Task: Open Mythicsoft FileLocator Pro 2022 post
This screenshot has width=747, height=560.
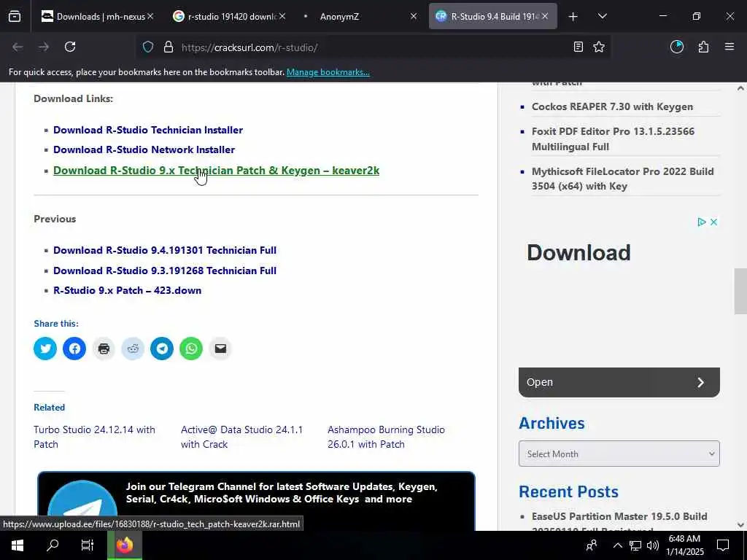Action: (623, 179)
